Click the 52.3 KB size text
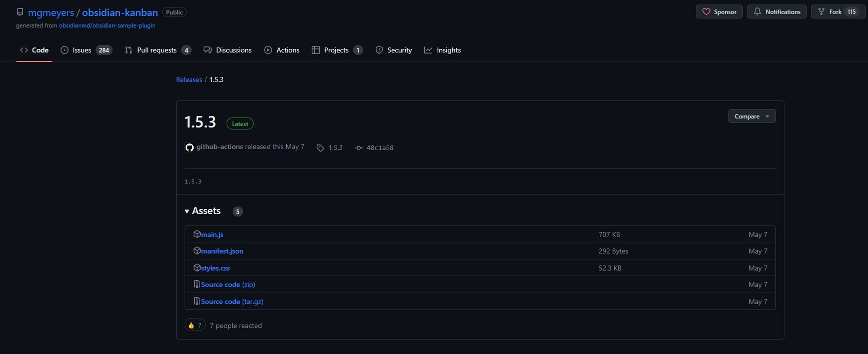 click(x=610, y=268)
